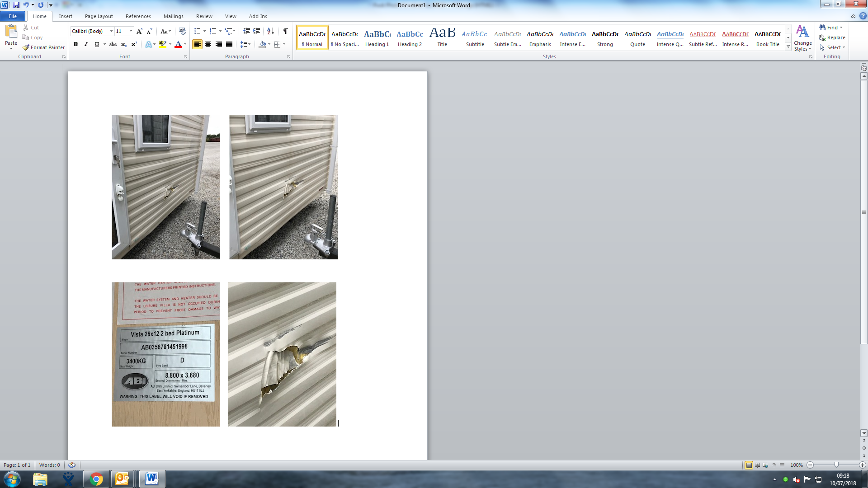Toggle Show/Hide paragraph marks
Image resolution: width=868 pixels, height=488 pixels.
tap(285, 31)
